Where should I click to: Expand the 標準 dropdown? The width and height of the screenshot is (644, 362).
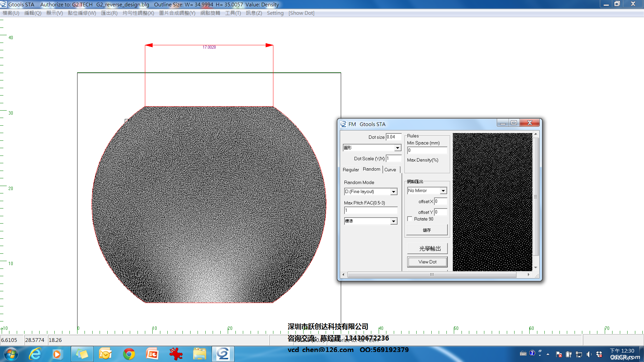click(393, 221)
